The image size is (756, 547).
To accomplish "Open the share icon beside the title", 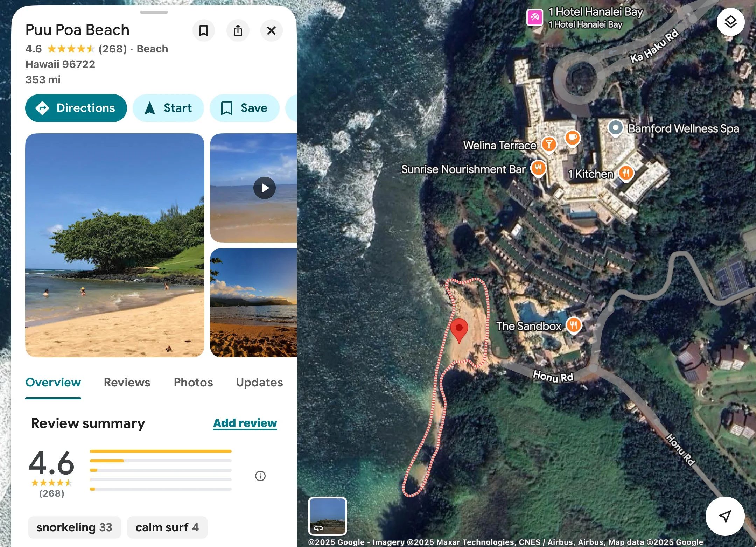I will (238, 30).
